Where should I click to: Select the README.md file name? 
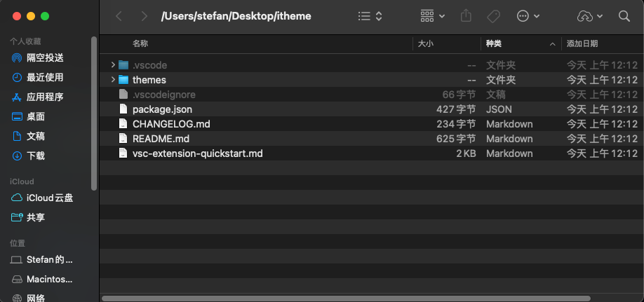click(161, 139)
